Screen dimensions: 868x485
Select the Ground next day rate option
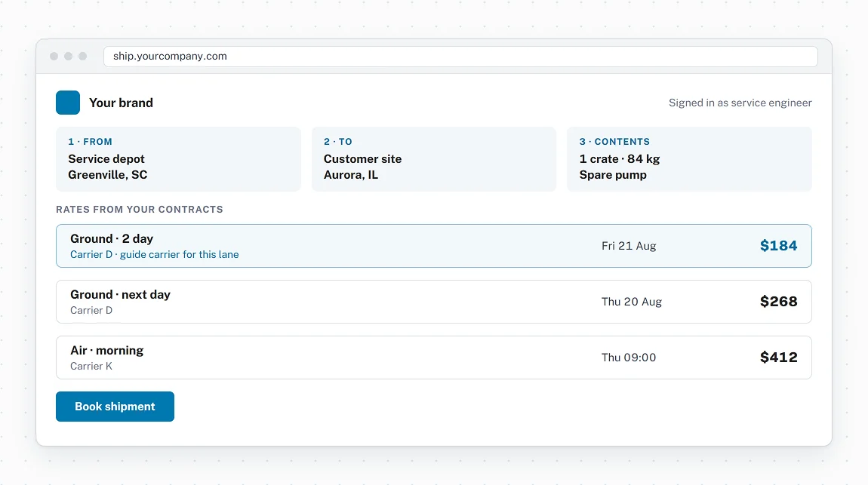click(434, 302)
